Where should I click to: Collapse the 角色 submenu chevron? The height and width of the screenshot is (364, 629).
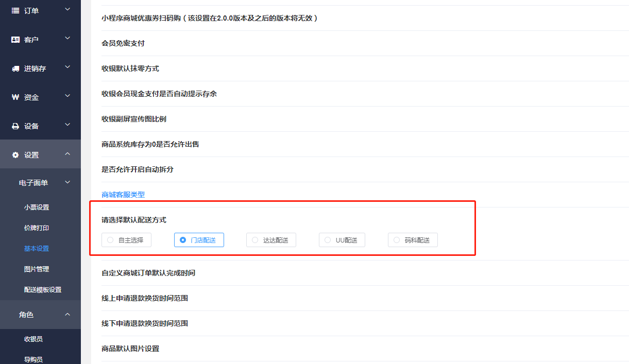click(67, 314)
